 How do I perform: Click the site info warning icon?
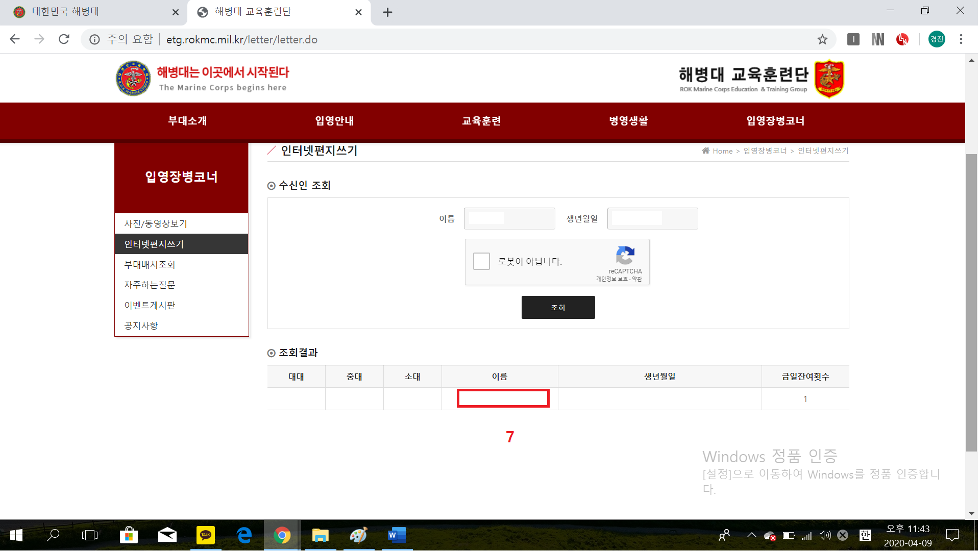[94, 39]
